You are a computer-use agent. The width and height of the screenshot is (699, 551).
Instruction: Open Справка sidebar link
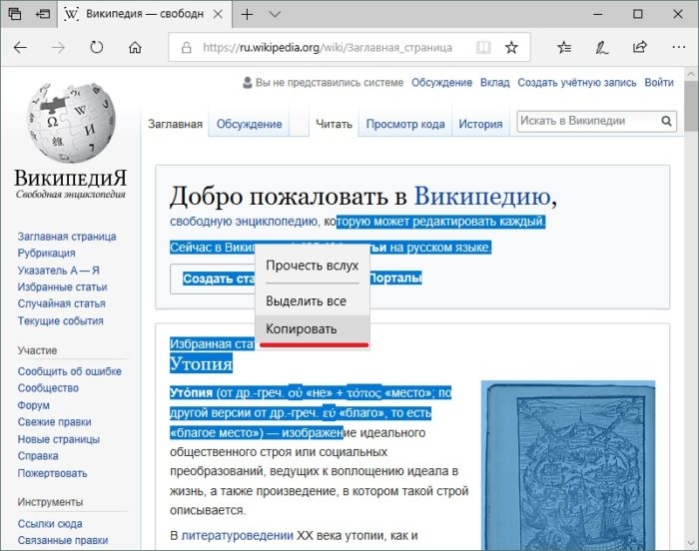click(38, 456)
